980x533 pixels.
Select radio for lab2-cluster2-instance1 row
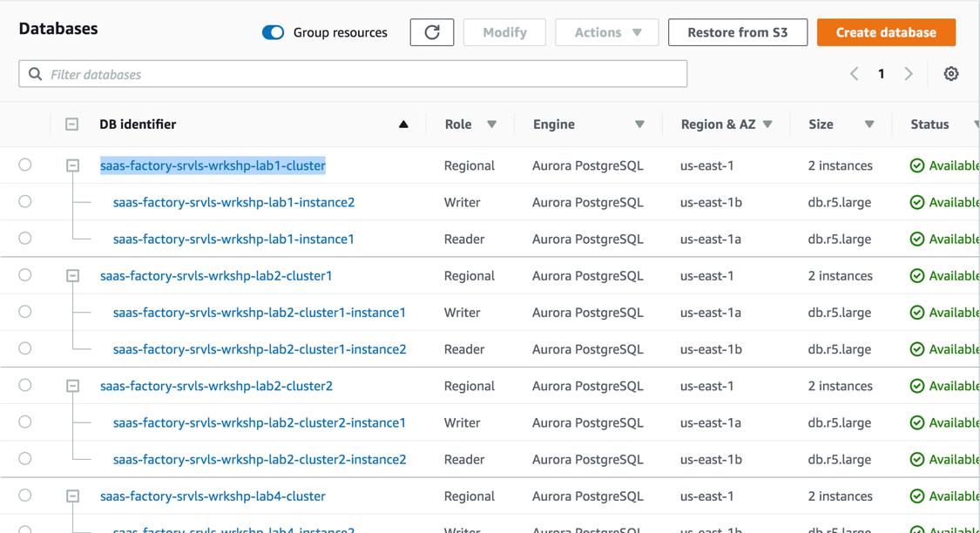point(25,422)
